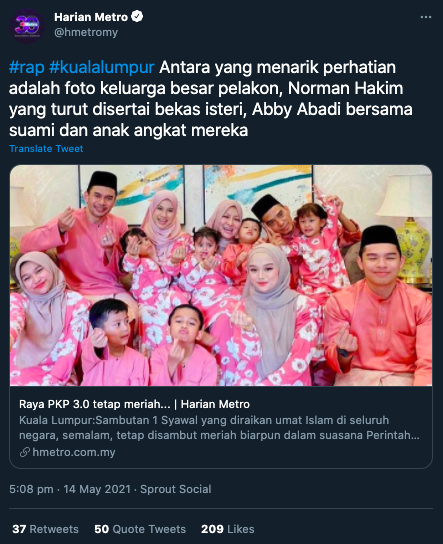Open the hmetro.com.my domain link
The image size is (443, 544).
(x=74, y=452)
